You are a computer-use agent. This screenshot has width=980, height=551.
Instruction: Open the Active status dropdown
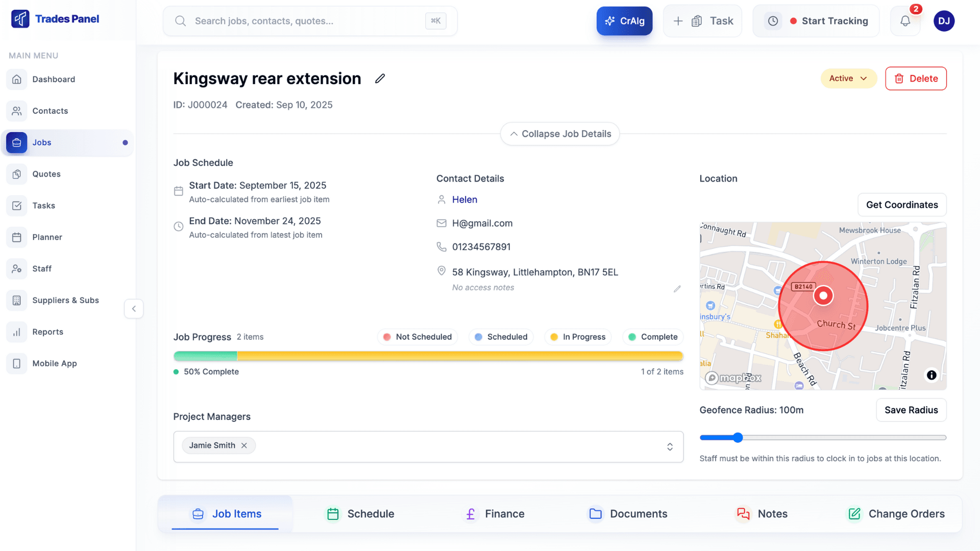pos(848,79)
